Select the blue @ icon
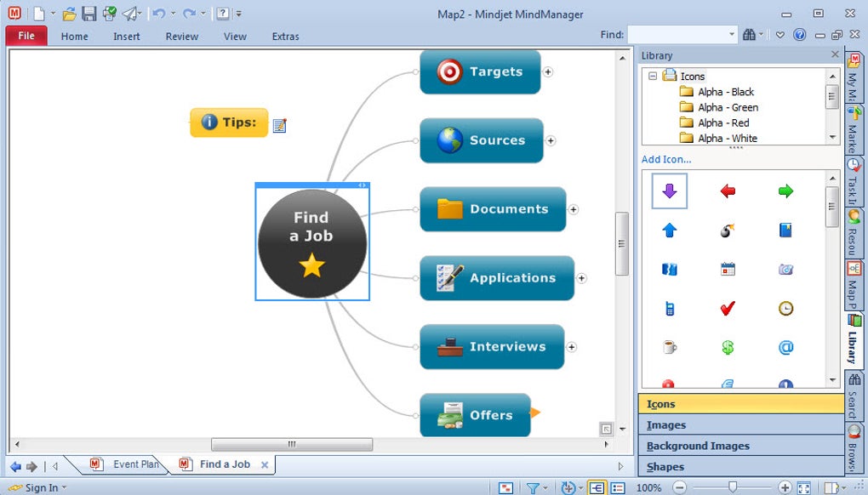 point(785,347)
